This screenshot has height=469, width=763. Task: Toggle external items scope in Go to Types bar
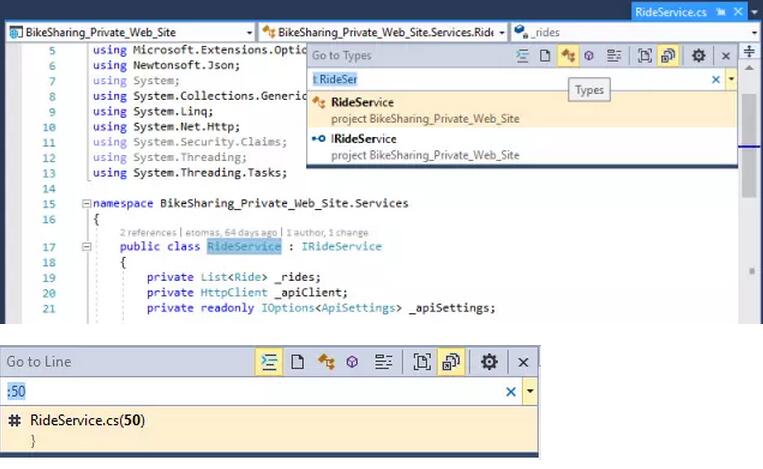pyautogui.click(x=668, y=56)
